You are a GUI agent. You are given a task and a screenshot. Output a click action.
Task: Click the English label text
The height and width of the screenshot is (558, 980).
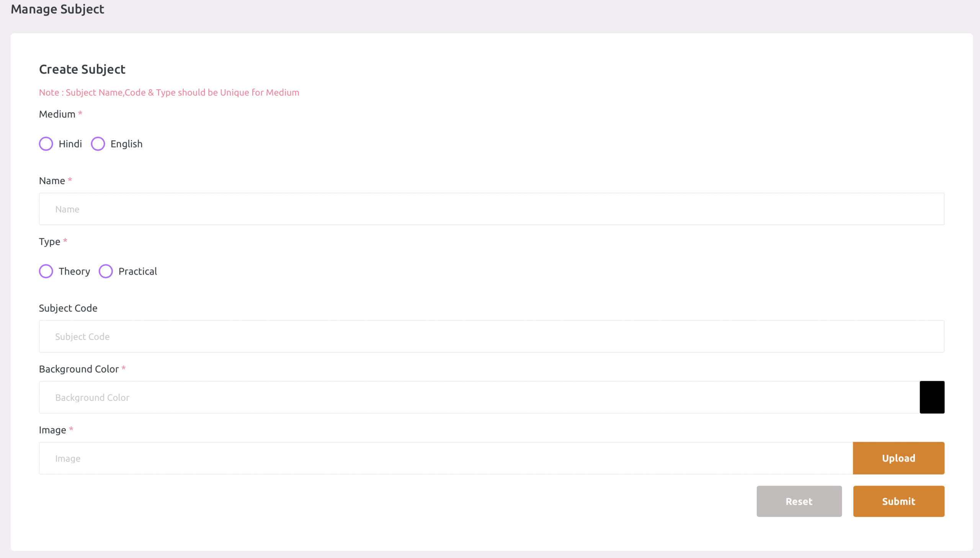(126, 144)
